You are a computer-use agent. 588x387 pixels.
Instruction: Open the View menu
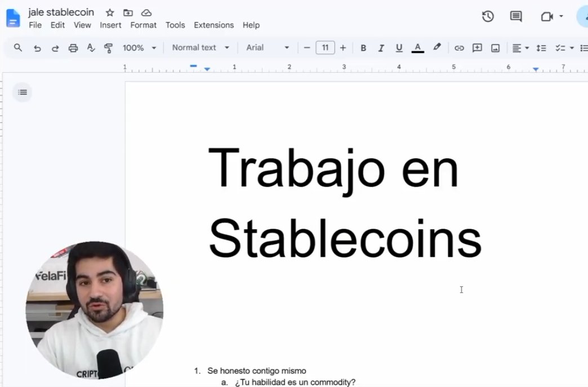pos(82,25)
